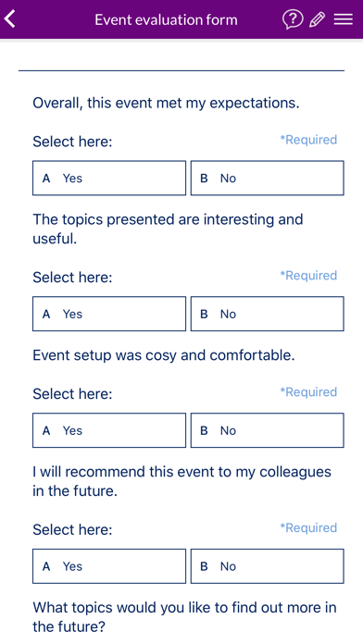Choose No for topics interesting and useful

click(x=268, y=314)
